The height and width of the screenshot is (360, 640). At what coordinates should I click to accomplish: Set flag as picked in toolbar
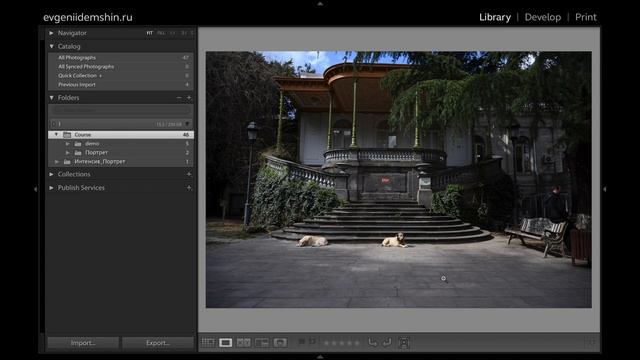302,341
